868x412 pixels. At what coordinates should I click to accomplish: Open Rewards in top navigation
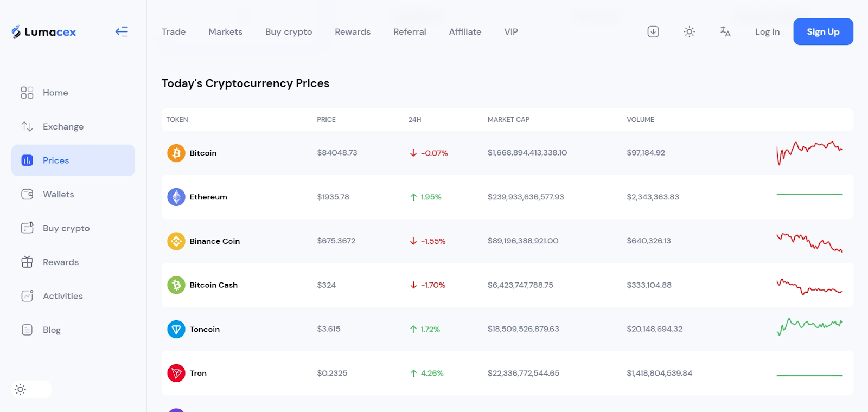point(353,31)
